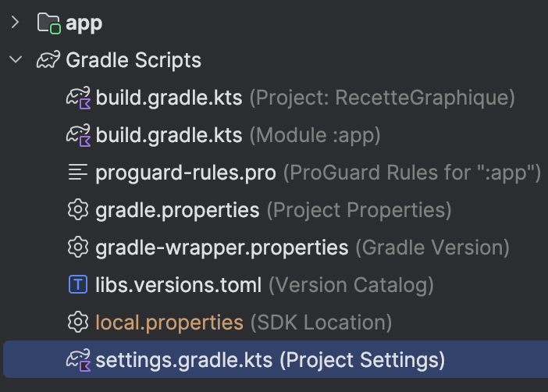Click the gear icon beside gradle-wrapper.properties
The width and height of the screenshot is (548, 392).
point(78,248)
